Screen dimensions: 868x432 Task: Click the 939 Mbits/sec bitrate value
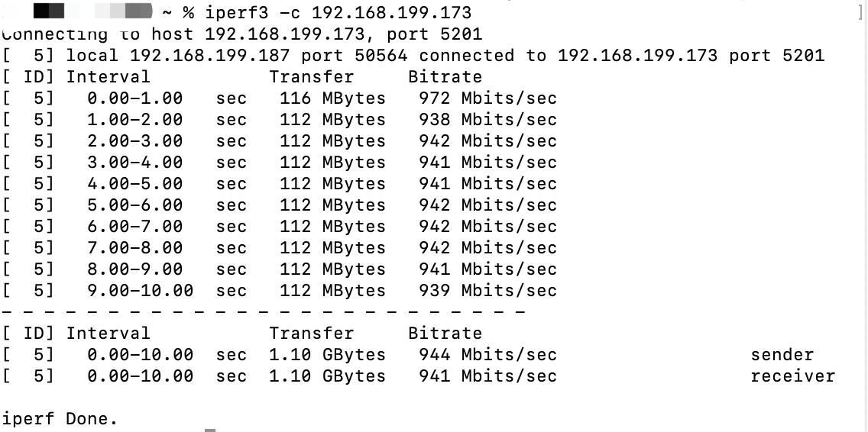[487, 290]
